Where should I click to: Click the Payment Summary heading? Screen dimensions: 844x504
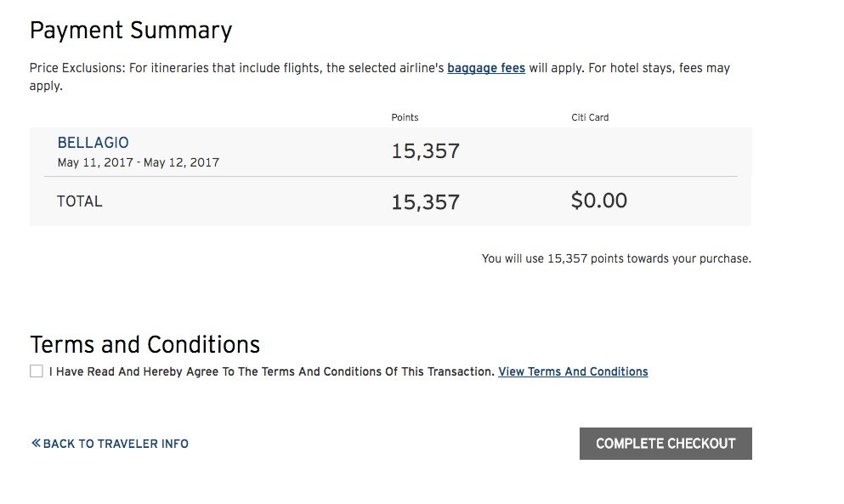(x=131, y=31)
